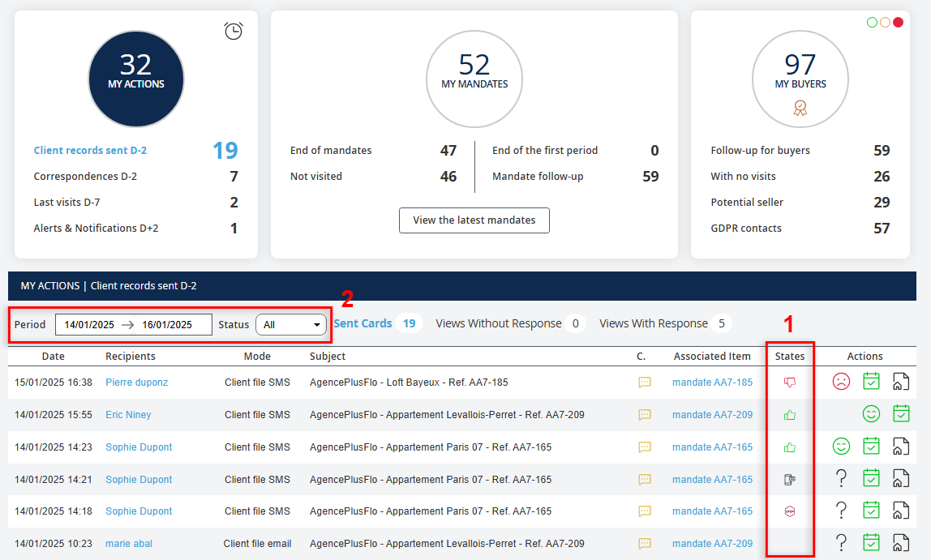Click the sad face icon for Pierre duponz
The height and width of the screenshot is (560, 931).
tap(841, 382)
